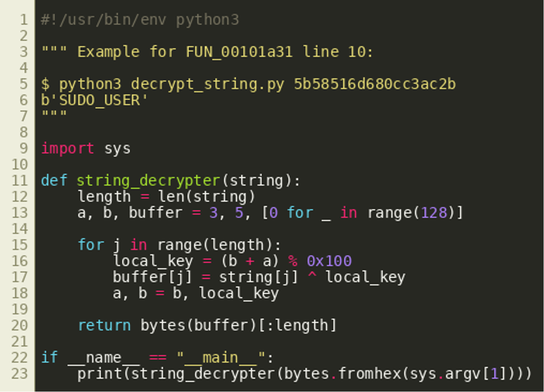The image size is (544, 392).
Task: Click the 0x100 hex literal
Action: (329, 261)
